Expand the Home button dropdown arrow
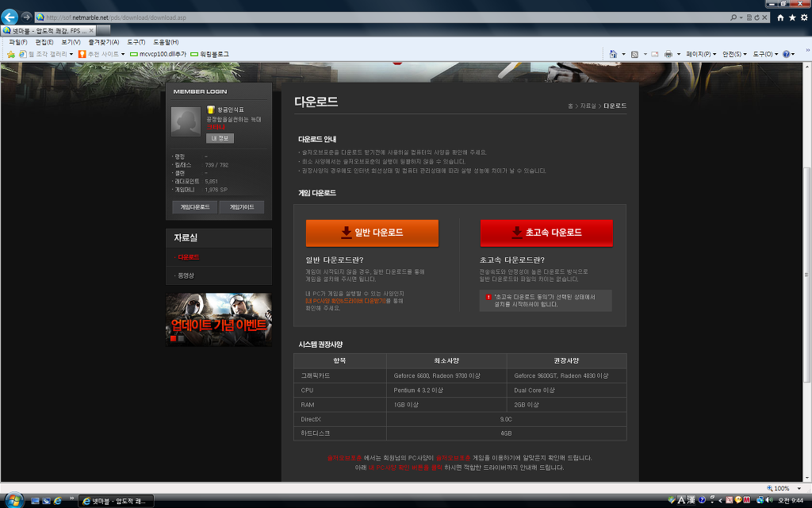Image resolution: width=812 pixels, height=508 pixels. pyautogui.click(x=623, y=55)
